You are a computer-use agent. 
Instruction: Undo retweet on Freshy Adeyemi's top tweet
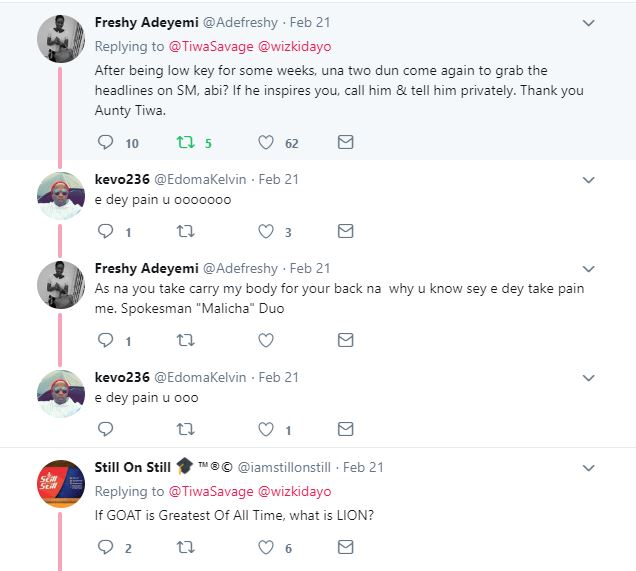pyautogui.click(x=185, y=143)
